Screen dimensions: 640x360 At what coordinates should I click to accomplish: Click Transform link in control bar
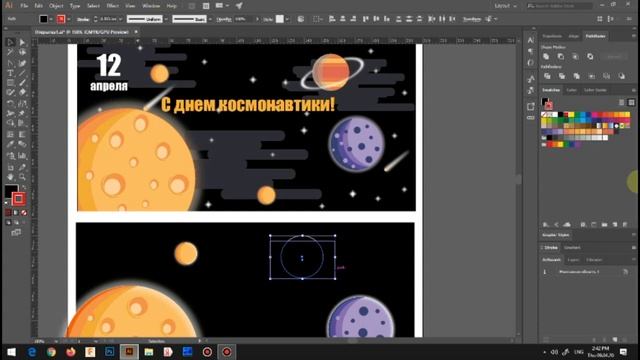pyautogui.click(x=472, y=19)
